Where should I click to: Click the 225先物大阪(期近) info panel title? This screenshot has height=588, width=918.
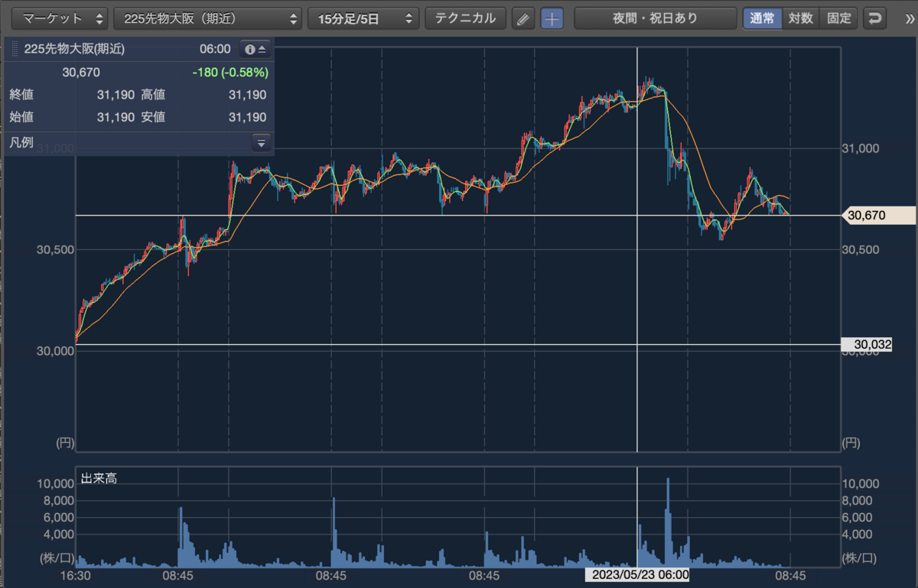74,49
